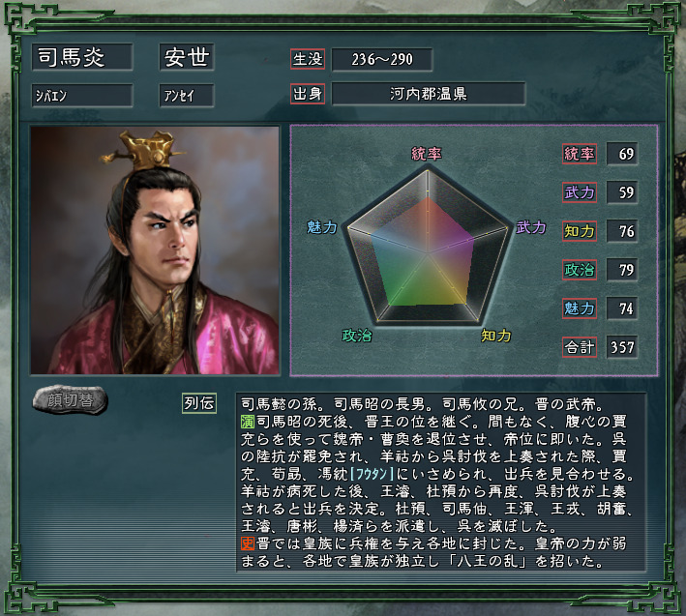Viewport: 686px width, 616px height.
Task: Click the 列伝 biography label
Action: click(199, 403)
